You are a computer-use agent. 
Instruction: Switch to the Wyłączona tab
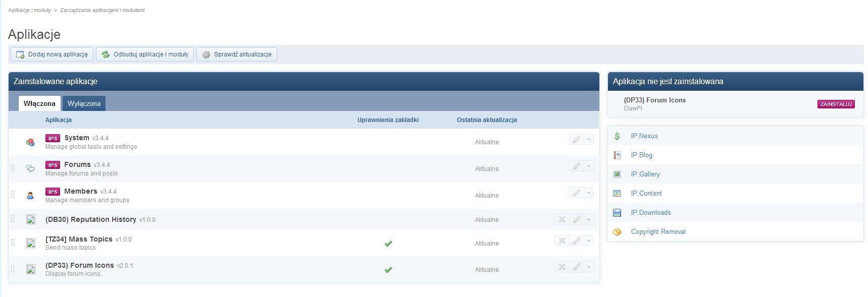click(x=84, y=103)
